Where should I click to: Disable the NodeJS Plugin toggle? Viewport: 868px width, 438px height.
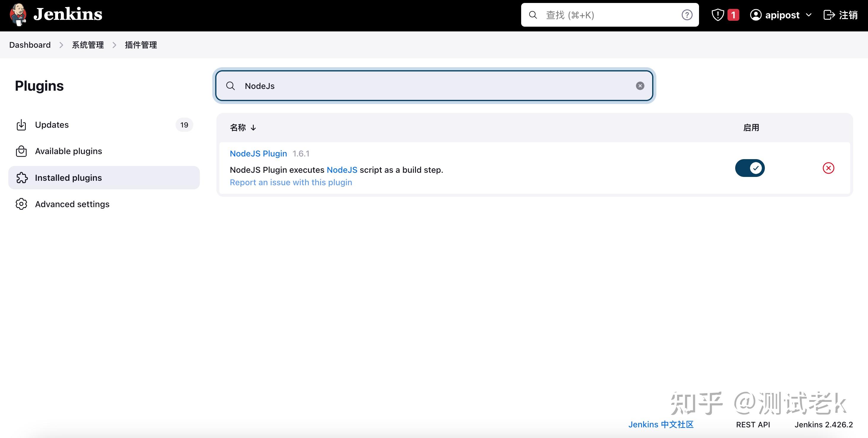(x=750, y=168)
